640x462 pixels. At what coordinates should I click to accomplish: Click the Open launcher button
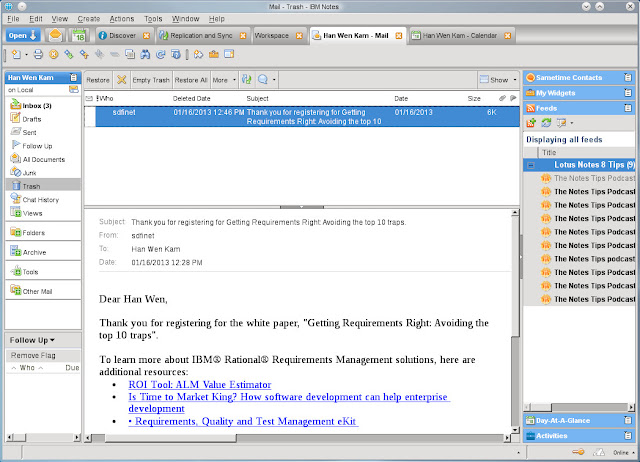coord(23,36)
